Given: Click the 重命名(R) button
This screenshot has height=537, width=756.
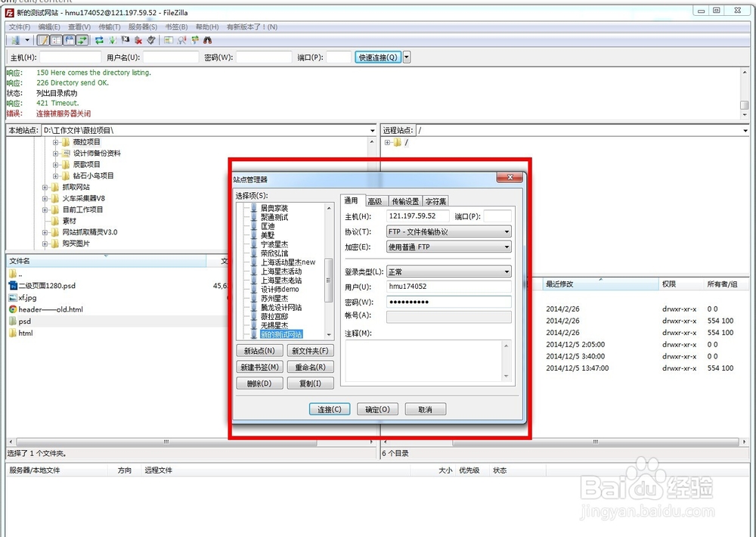Looking at the screenshot, I should click(x=310, y=367).
